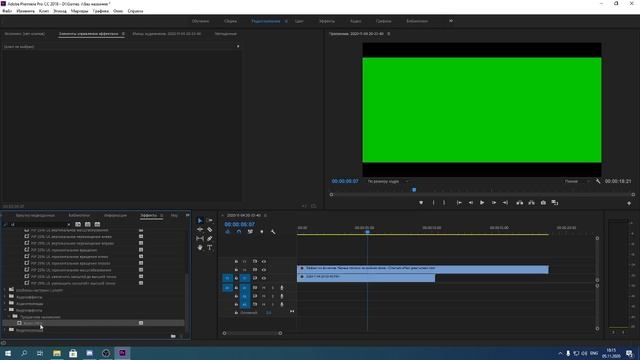This screenshot has width=640, height=360.
Task: Filter YUV effects in Effects panel
Action: (97, 224)
